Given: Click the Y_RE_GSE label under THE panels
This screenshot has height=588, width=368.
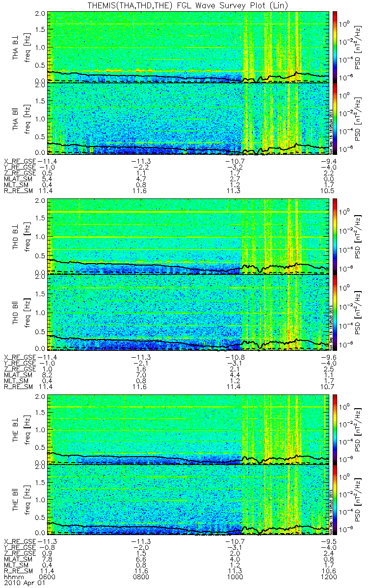Looking at the screenshot, I should [20, 547].
